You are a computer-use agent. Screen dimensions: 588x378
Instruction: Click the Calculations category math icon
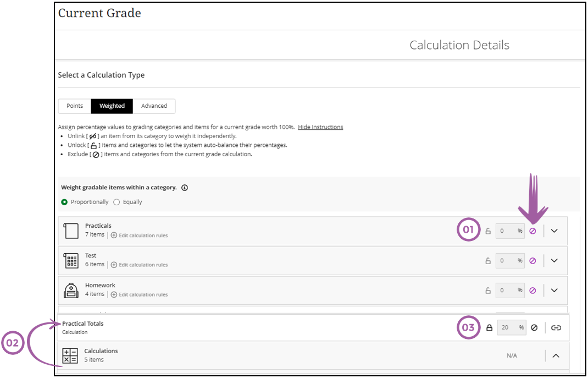point(70,355)
